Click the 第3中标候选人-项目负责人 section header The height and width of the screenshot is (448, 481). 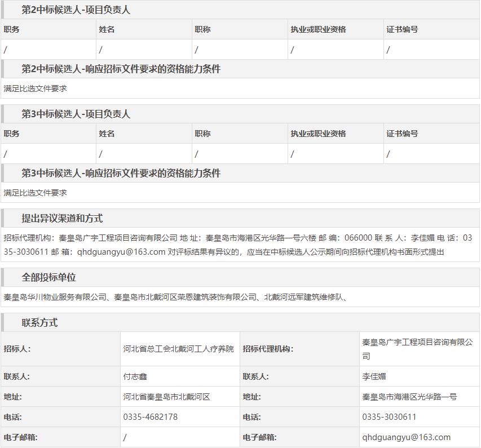click(76, 114)
